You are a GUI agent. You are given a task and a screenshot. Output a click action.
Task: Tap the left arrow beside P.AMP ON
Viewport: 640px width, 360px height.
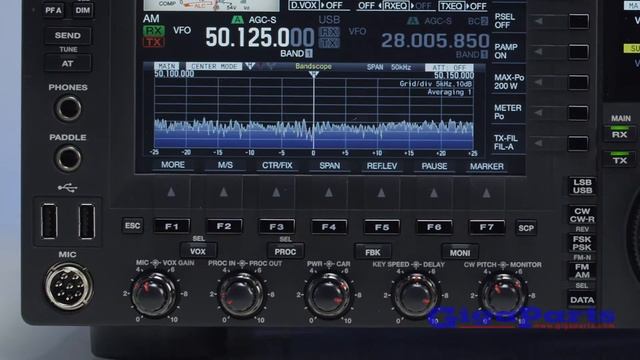pos(539,51)
